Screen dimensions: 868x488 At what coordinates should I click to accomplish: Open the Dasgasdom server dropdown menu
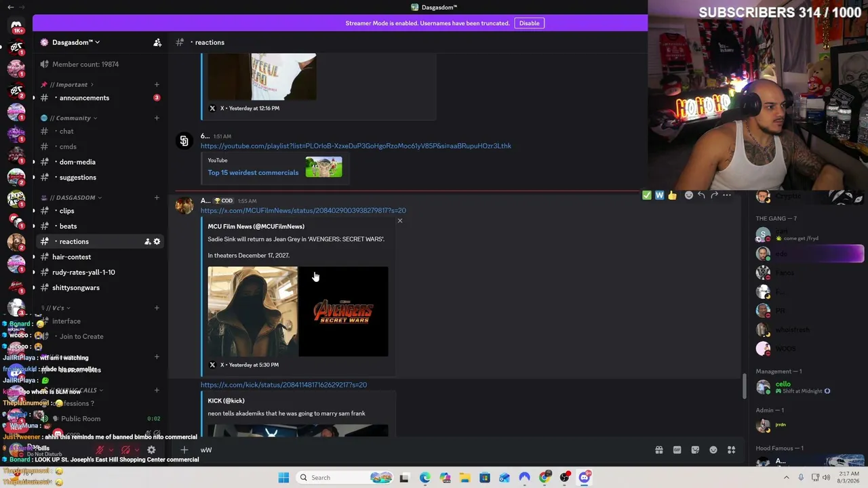(x=76, y=42)
